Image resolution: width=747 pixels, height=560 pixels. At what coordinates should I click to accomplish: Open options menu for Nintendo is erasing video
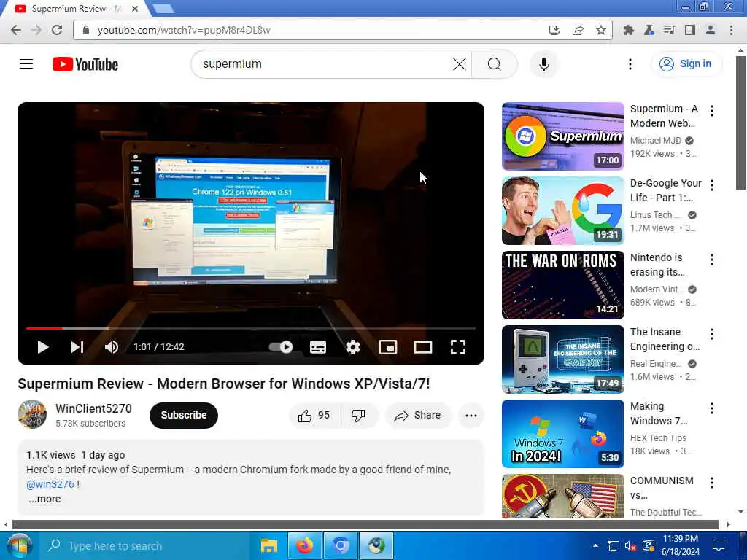[x=712, y=260]
